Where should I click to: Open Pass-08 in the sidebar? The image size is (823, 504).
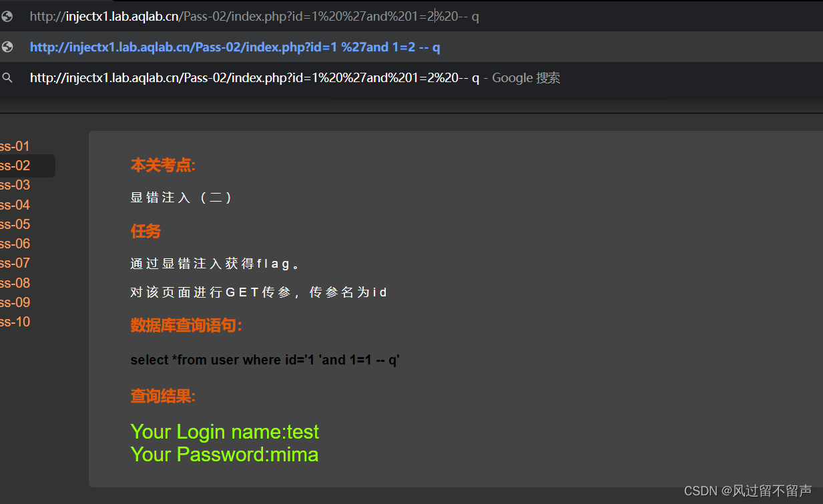coord(15,283)
